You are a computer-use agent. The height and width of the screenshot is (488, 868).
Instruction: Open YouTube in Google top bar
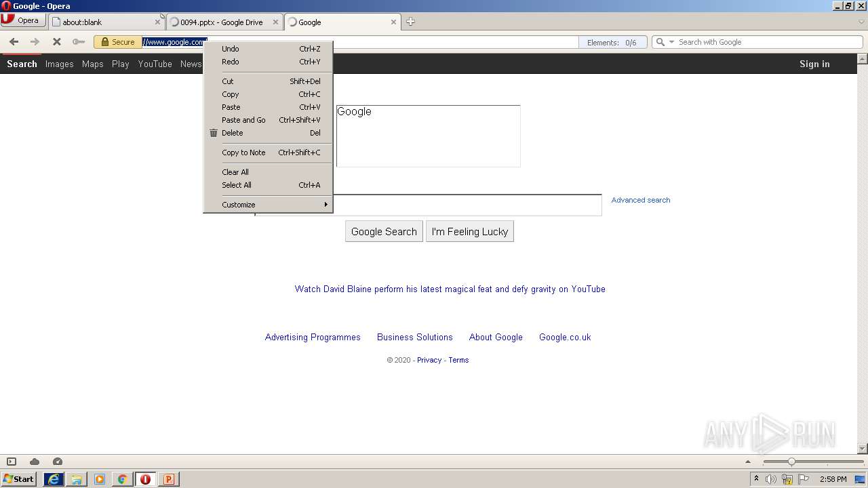tap(155, 64)
